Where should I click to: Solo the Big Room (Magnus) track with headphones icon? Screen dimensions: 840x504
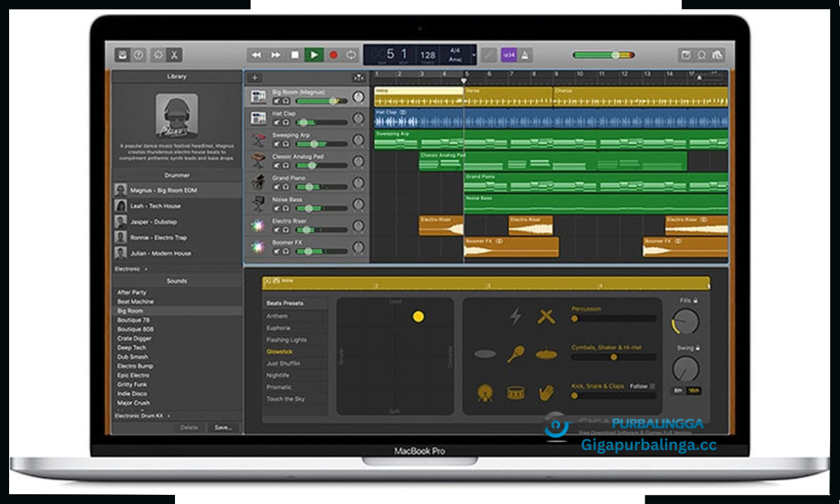tap(286, 101)
